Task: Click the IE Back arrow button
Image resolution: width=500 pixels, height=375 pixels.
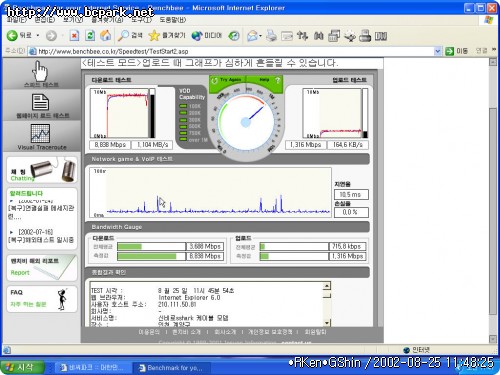Action: point(12,35)
